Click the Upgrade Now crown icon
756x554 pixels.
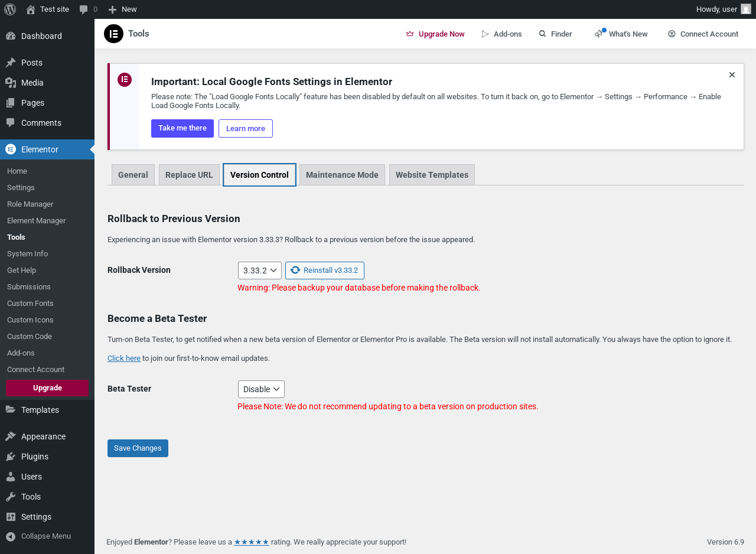(410, 34)
